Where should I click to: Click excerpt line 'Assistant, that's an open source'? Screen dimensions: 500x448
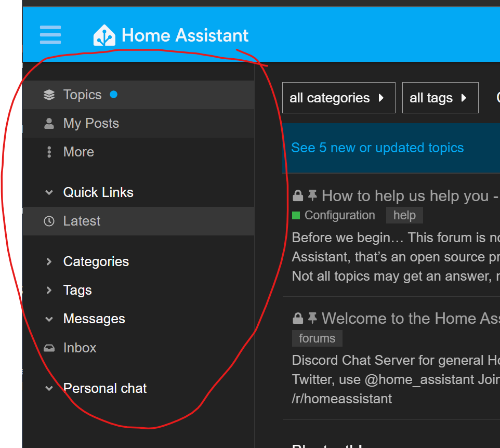point(396,257)
